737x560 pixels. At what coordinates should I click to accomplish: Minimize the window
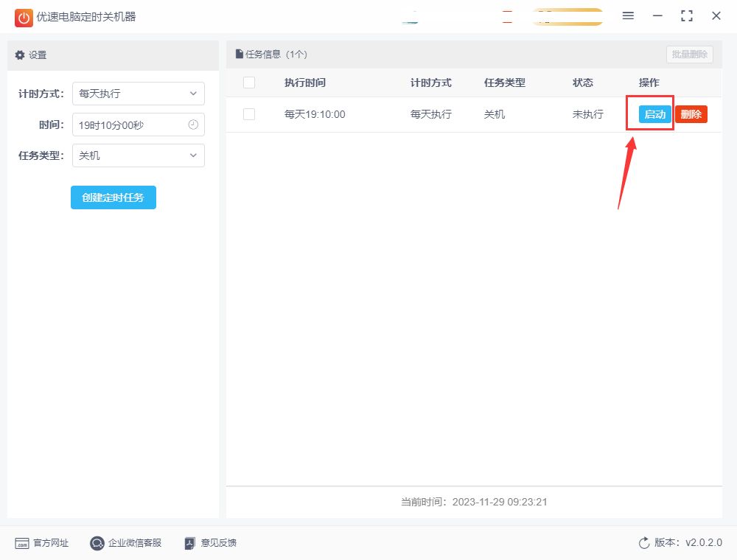tap(657, 16)
